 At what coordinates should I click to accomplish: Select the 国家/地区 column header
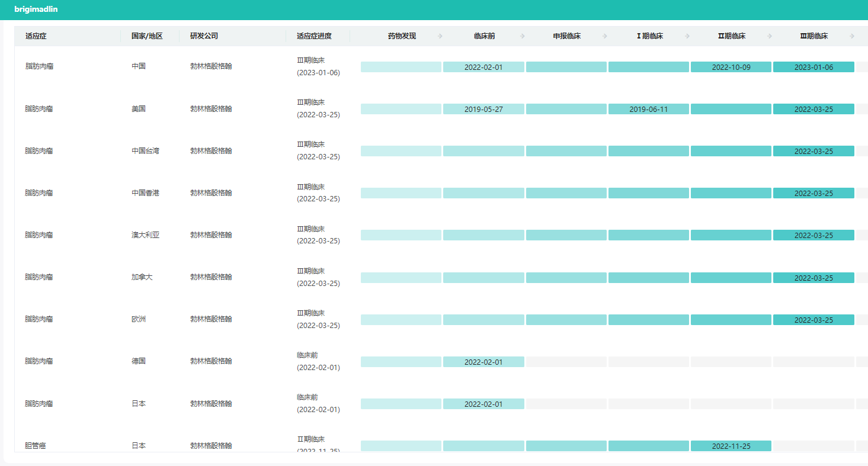[x=147, y=36]
